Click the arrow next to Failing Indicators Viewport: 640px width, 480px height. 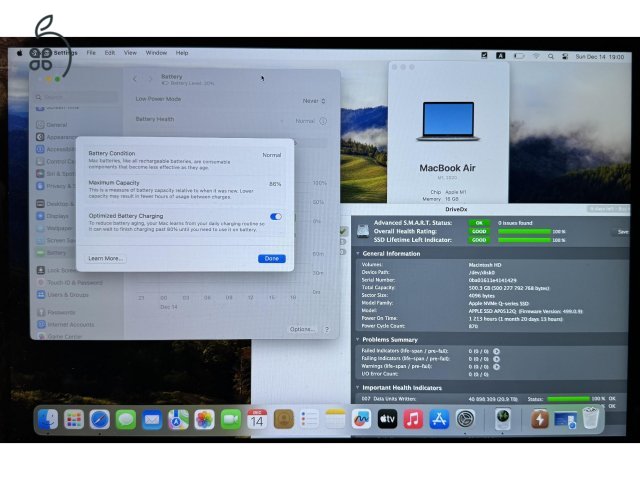[x=496, y=359]
